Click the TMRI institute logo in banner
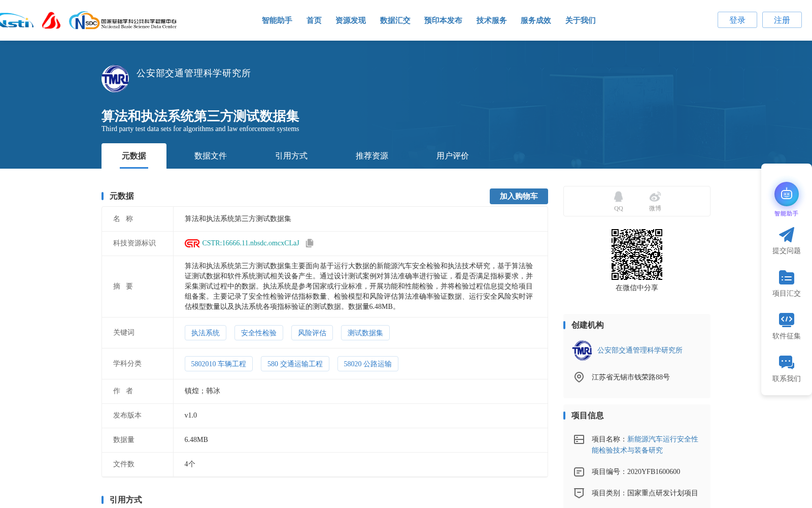Screen dimensions: 812x508 pos(115,79)
